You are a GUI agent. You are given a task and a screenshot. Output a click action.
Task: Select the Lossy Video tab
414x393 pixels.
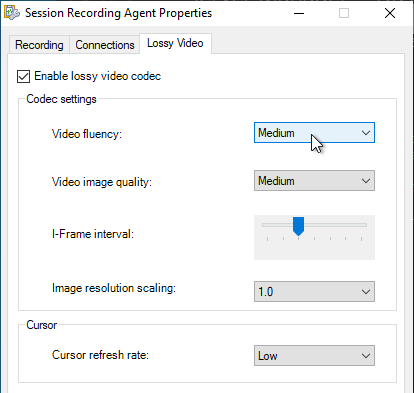pyautogui.click(x=175, y=43)
